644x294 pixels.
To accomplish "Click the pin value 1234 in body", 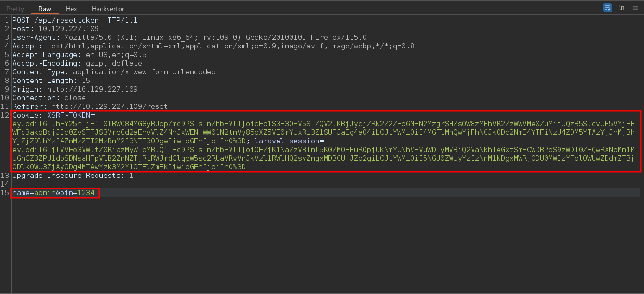I will (x=86, y=193).
